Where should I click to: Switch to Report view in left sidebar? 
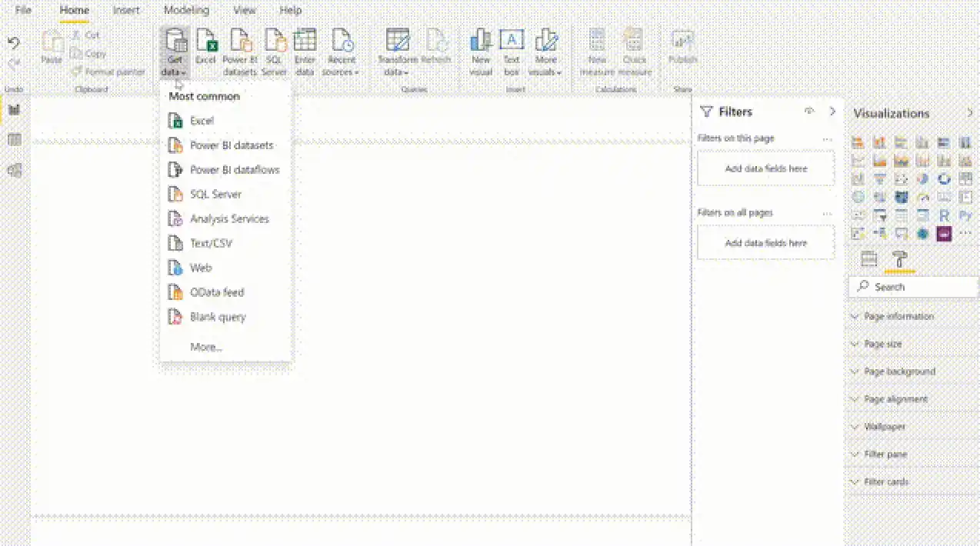15,109
